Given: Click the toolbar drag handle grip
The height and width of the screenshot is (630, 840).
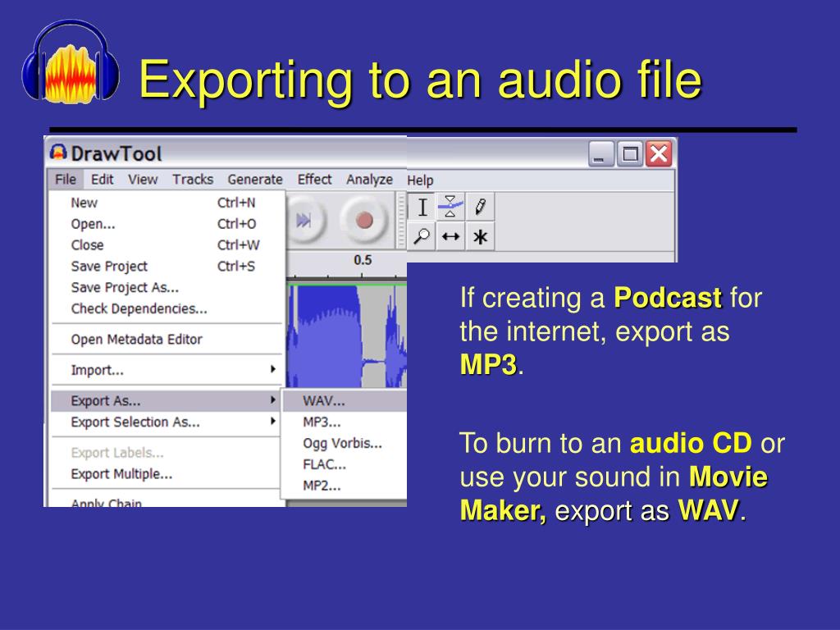Looking at the screenshot, I should tap(400, 220).
